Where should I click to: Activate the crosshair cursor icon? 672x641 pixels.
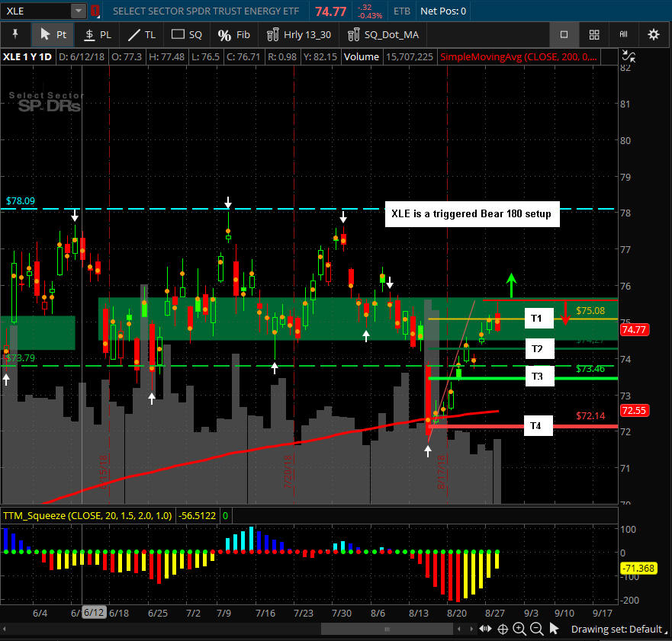503,629
